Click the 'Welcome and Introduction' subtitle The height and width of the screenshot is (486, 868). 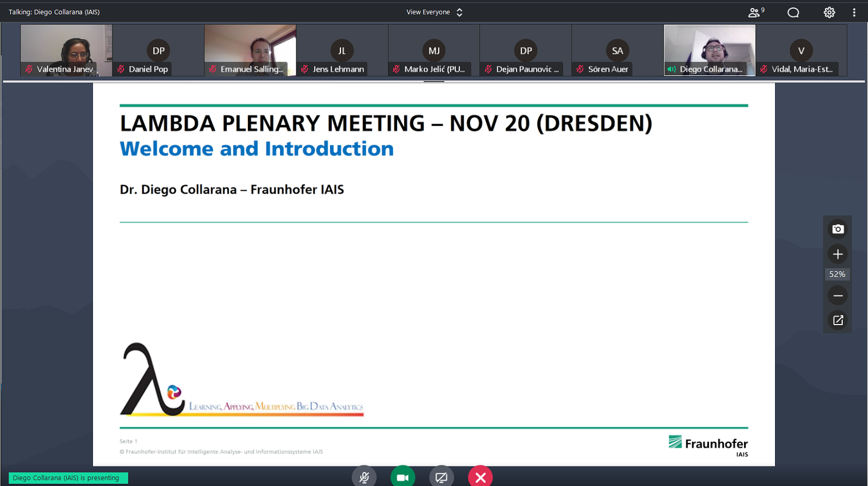tap(257, 149)
